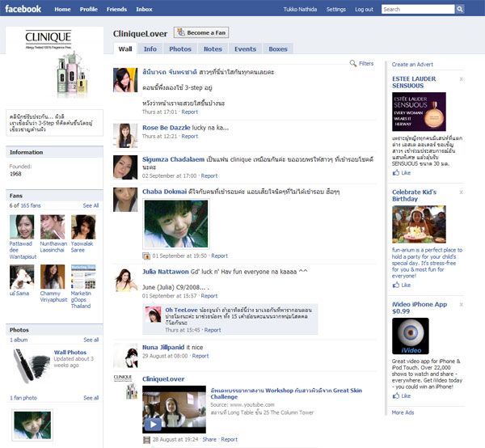Click the Become a Fan button
This screenshot has height=448, width=485.
pyautogui.click(x=201, y=32)
